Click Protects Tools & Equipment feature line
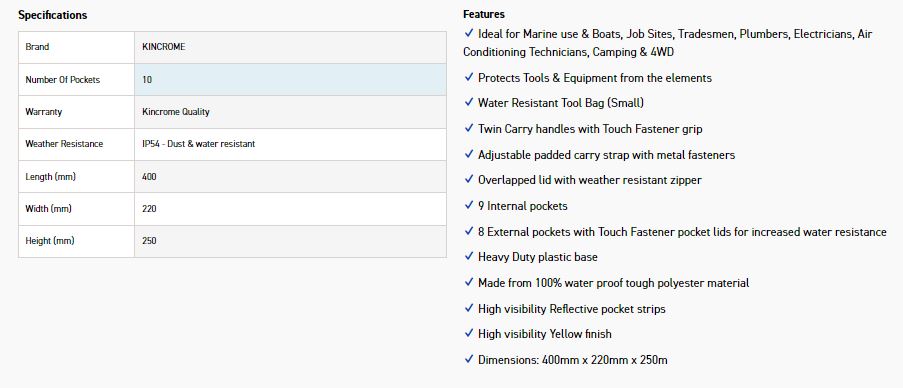This screenshot has width=903, height=388. (595, 78)
